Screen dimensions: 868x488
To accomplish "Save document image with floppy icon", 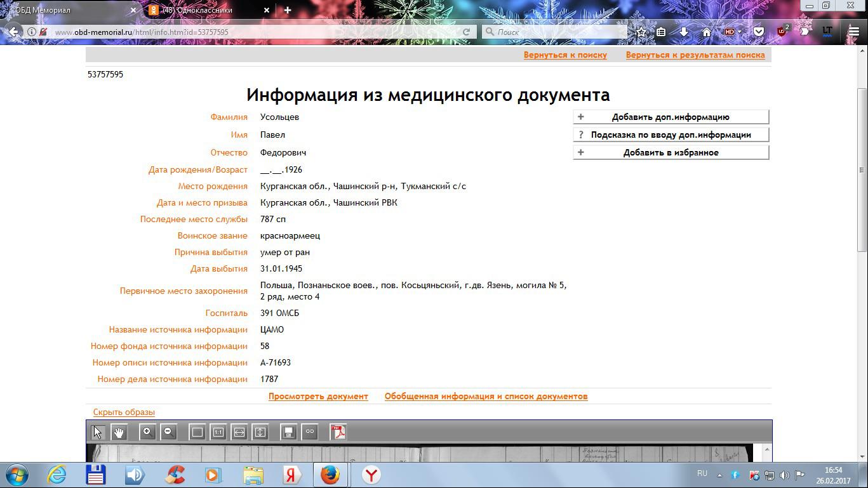I will 288,432.
